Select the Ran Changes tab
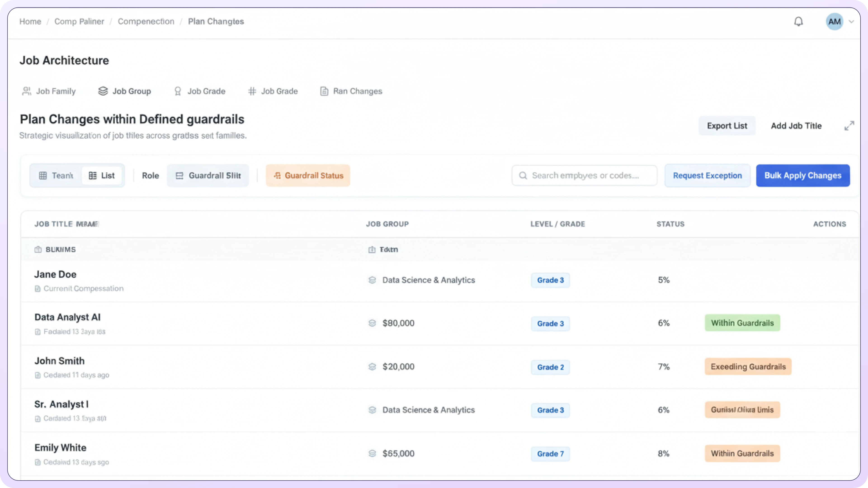The height and width of the screenshot is (488, 868). [x=351, y=91]
